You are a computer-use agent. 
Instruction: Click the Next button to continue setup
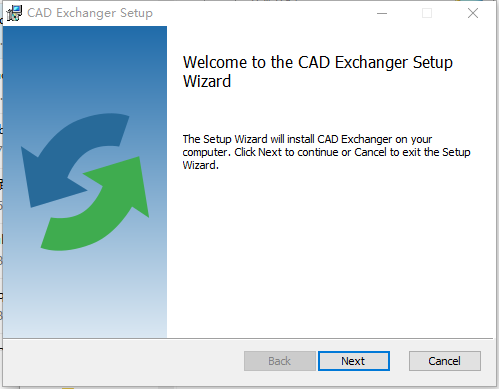click(x=354, y=361)
